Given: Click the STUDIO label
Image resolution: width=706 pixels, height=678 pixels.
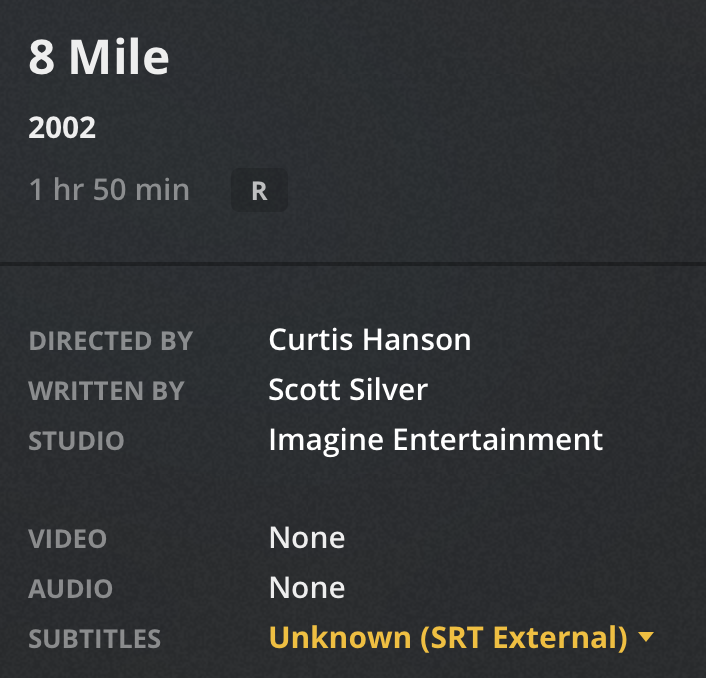Looking at the screenshot, I should click(76, 440).
